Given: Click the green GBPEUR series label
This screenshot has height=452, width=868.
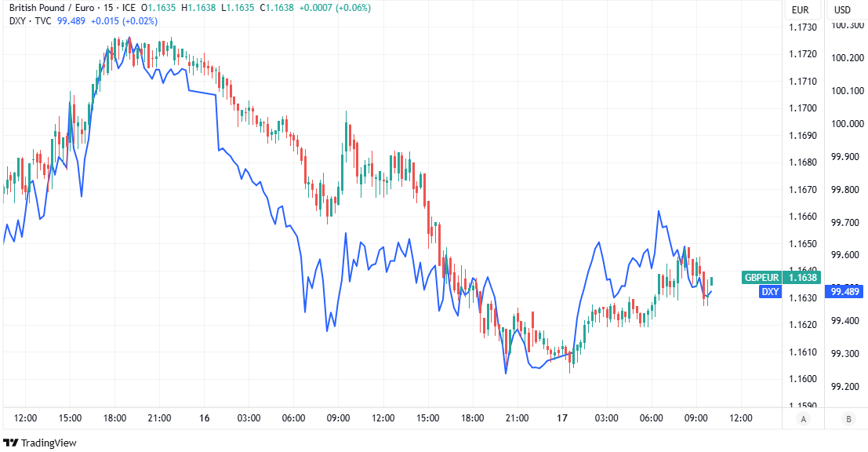Looking at the screenshot, I should point(762,278).
